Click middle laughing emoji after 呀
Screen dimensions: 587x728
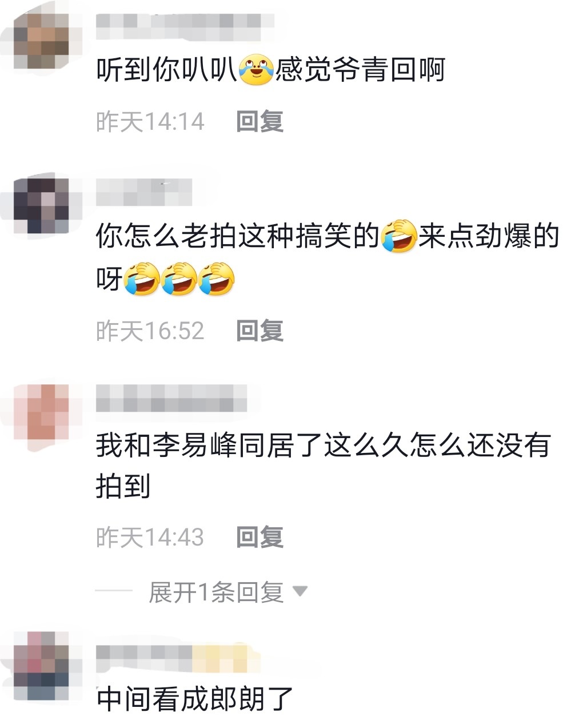tap(179, 279)
